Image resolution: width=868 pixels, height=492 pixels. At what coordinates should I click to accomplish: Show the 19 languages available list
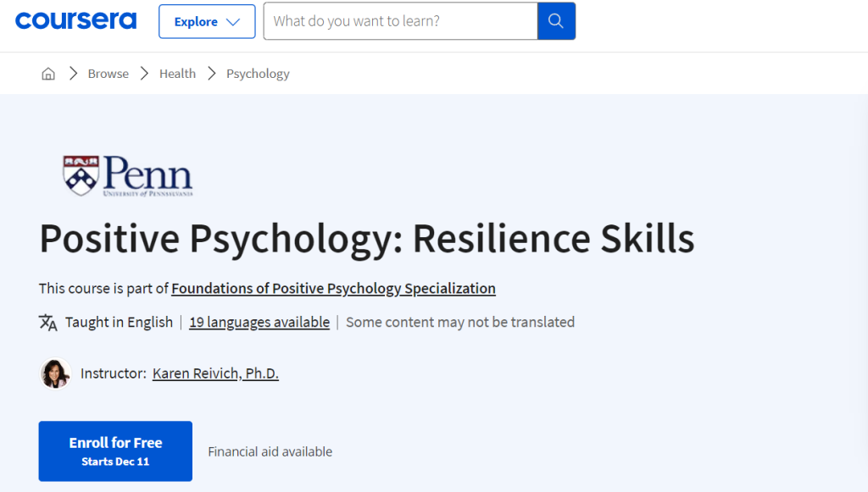click(x=259, y=322)
